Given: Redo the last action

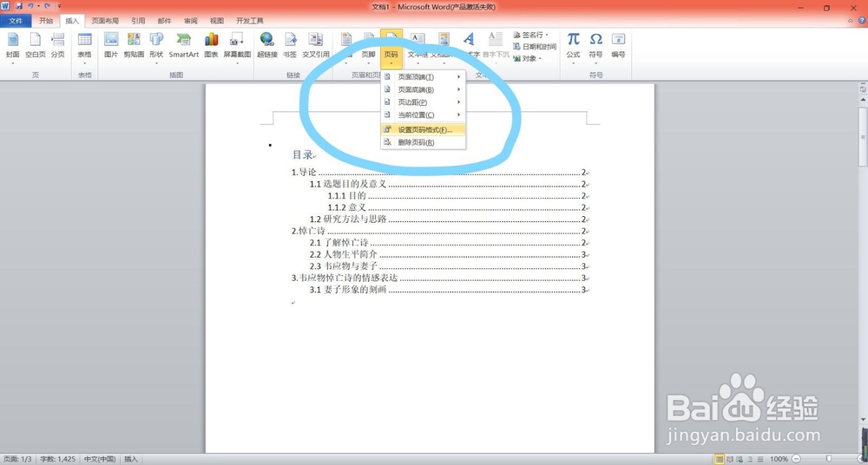Looking at the screenshot, I should tap(47, 6).
